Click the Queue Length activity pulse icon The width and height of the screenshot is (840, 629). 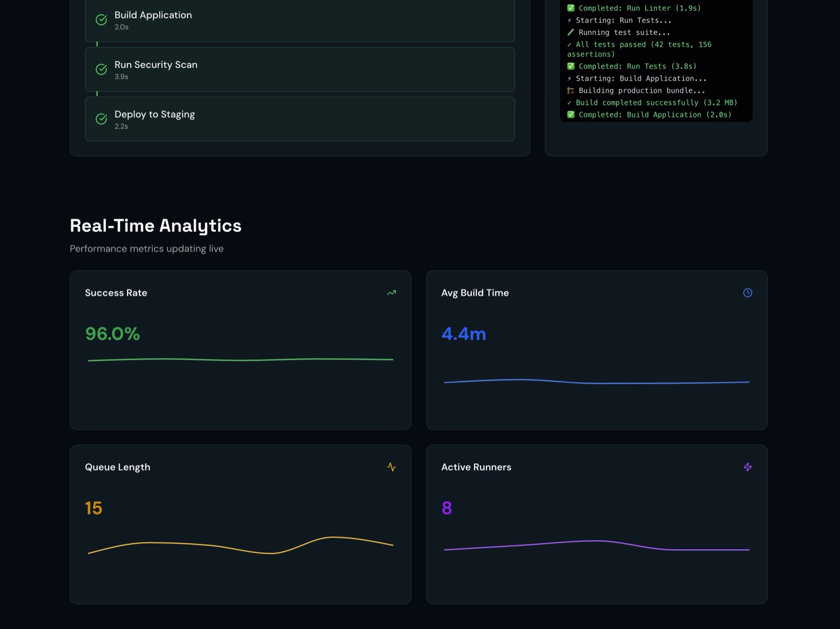392,467
